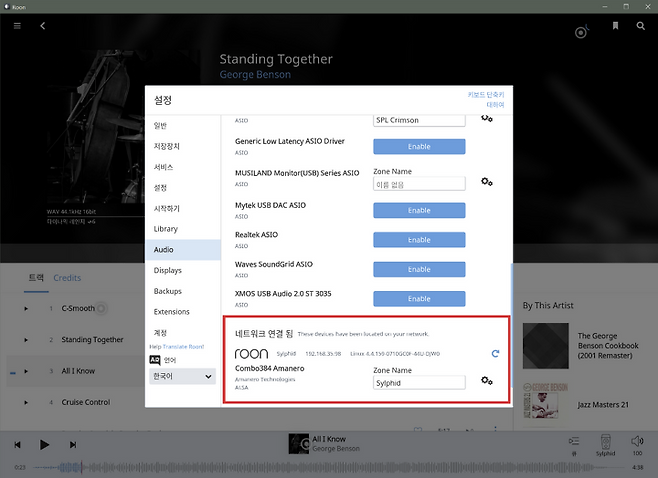The image size is (658, 478).
Task: Click the back arrow in top bar
Action: pos(43,26)
